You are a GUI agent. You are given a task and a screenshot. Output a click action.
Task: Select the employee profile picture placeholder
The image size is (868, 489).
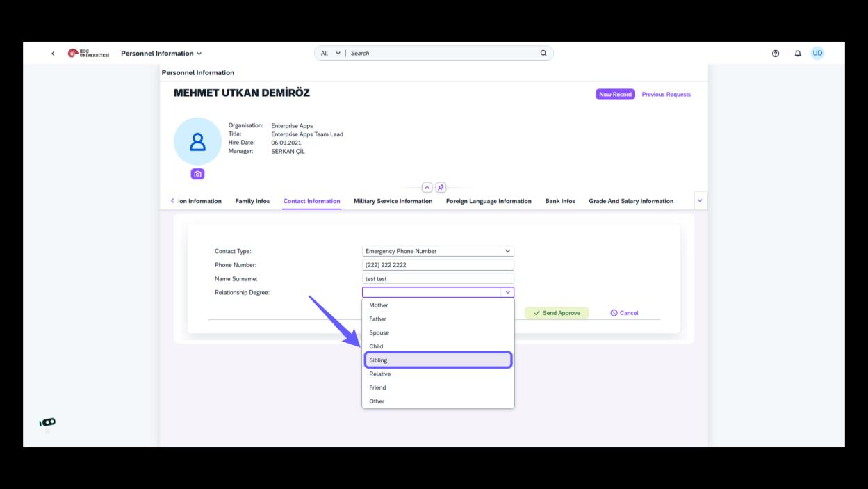click(197, 141)
